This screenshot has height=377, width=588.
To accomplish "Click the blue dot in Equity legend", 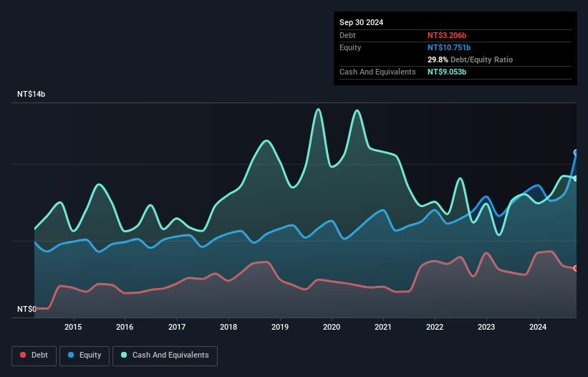I will pyautogui.click(x=72, y=355).
